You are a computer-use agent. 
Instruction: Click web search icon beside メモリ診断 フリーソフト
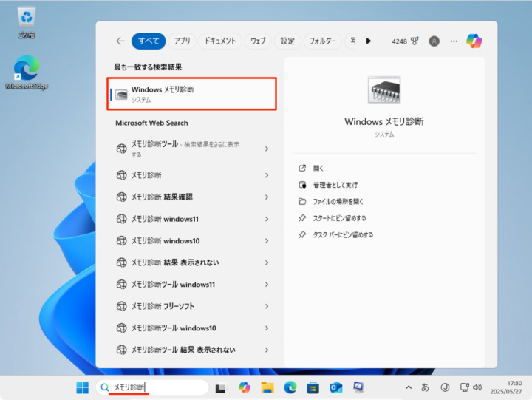121,306
